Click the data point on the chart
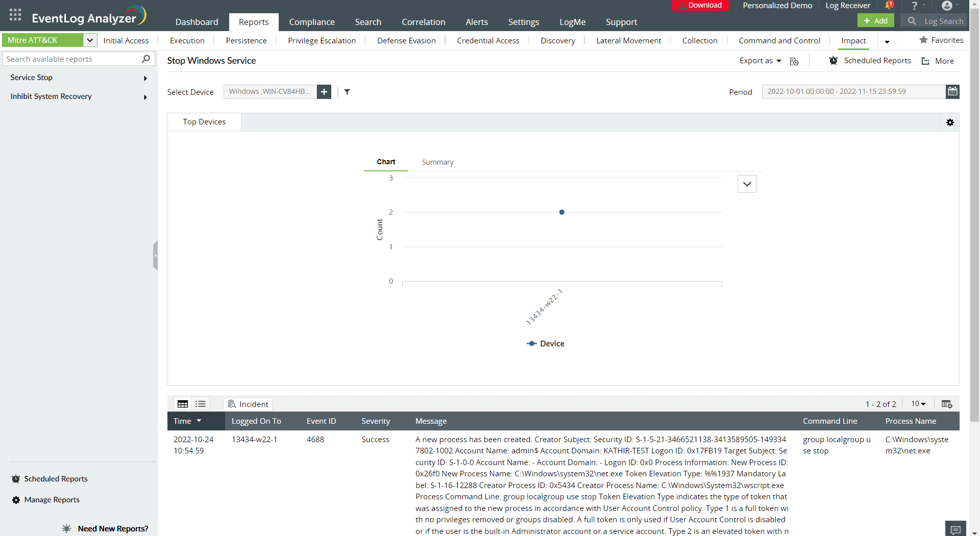 (561, 212)
